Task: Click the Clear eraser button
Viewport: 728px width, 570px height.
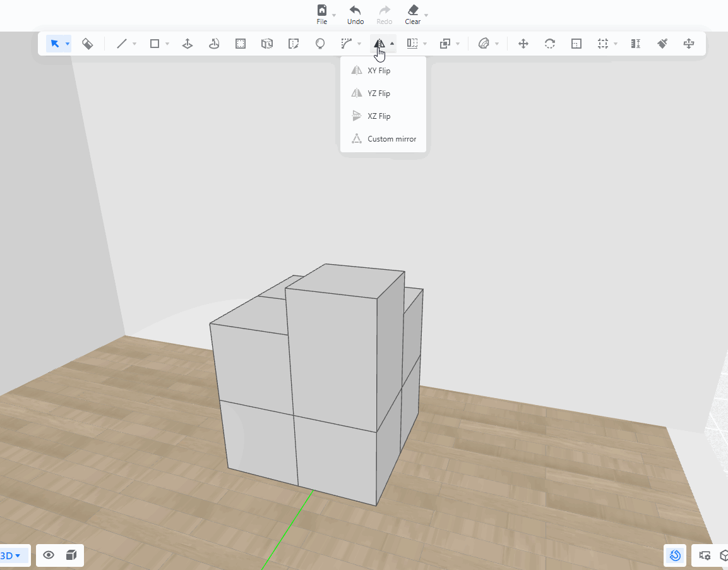Action: 413,15
